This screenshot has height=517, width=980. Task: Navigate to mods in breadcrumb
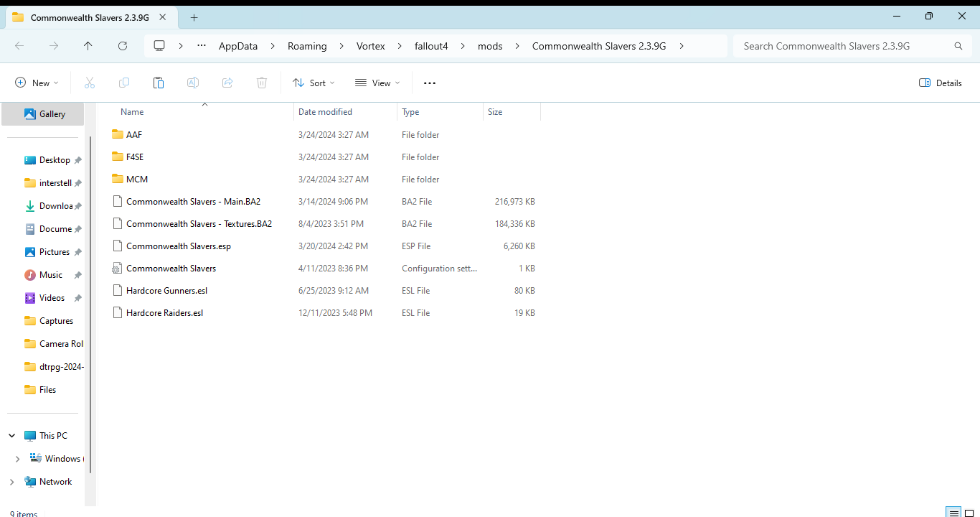[x=490, y=46]
